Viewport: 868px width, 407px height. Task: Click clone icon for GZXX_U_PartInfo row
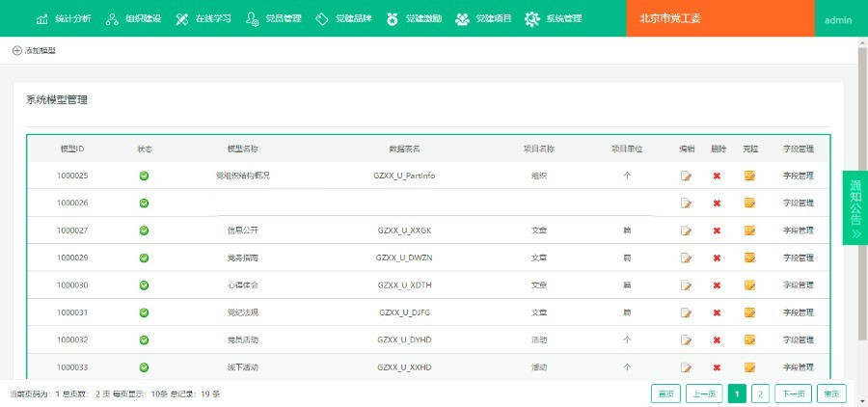[749, 176]
